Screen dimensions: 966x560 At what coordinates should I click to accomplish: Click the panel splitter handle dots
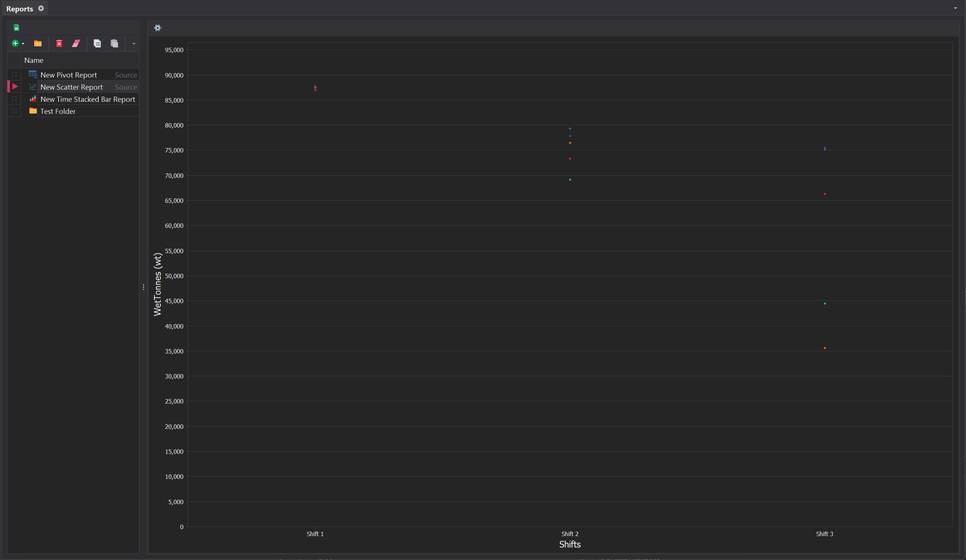pyautogui.click(x=143, y=287)
